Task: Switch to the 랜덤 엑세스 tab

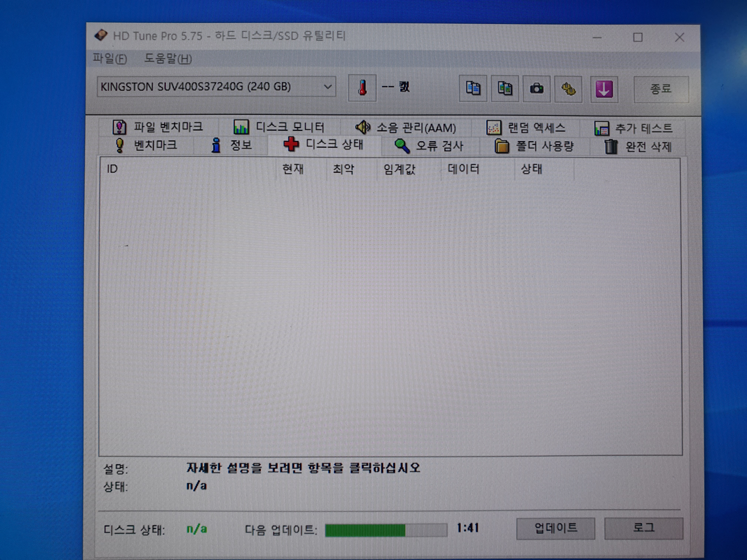Action: [526, 128]
